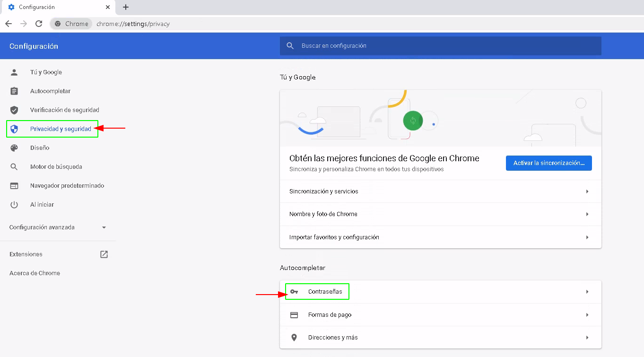The height and width of the screenshot is (357, 644).
Task: Click the person icon for Tú y Google
Action: point(14,72)
